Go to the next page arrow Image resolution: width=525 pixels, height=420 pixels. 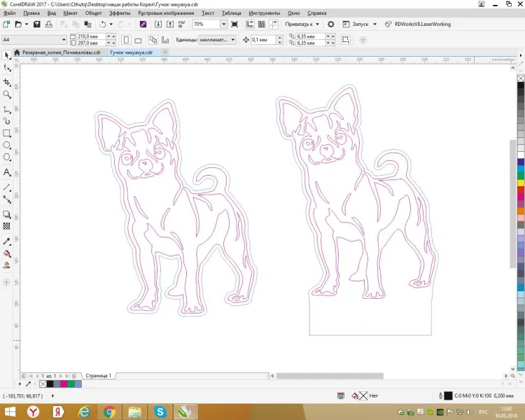tap(61, 376)
